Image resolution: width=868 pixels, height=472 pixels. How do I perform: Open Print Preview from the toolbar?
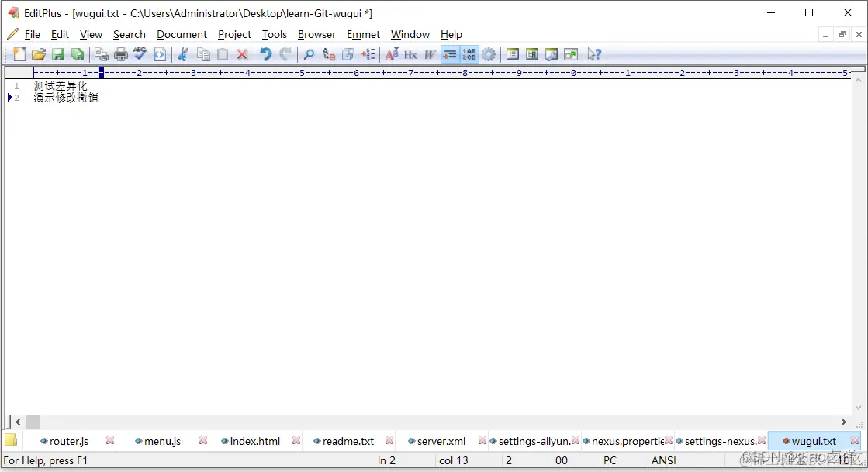pyautogui.click(x=102, y=54)
